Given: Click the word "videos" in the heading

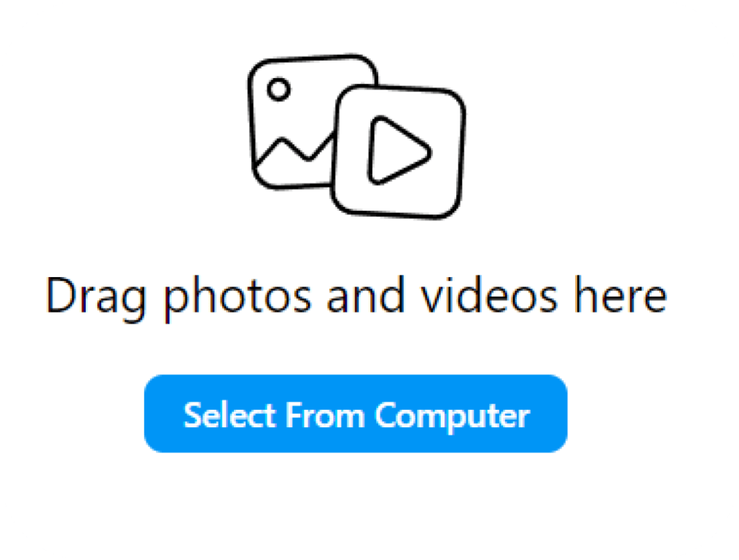Looking at the screenshot, I should tap(489, 296).
